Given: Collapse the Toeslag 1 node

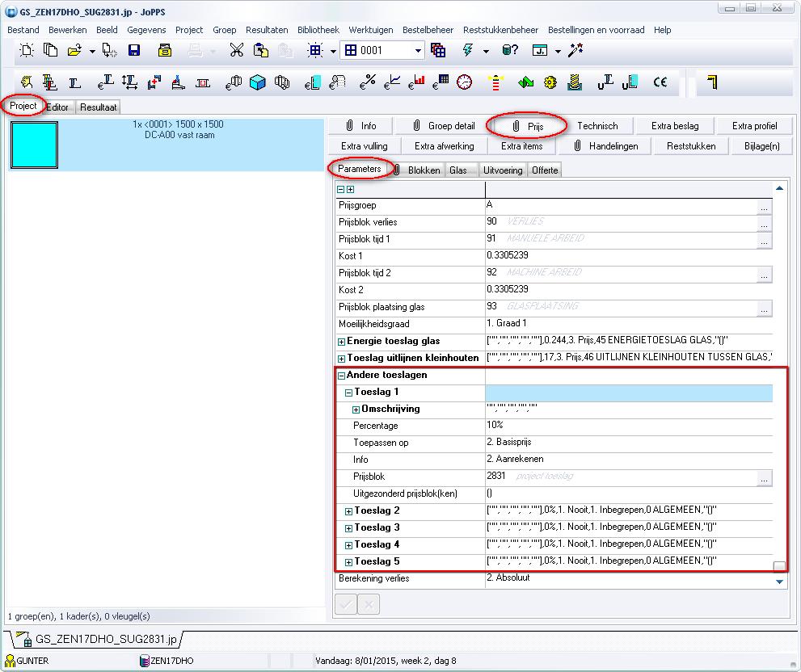Looking at the screenshot, I should tap(348, 393).
